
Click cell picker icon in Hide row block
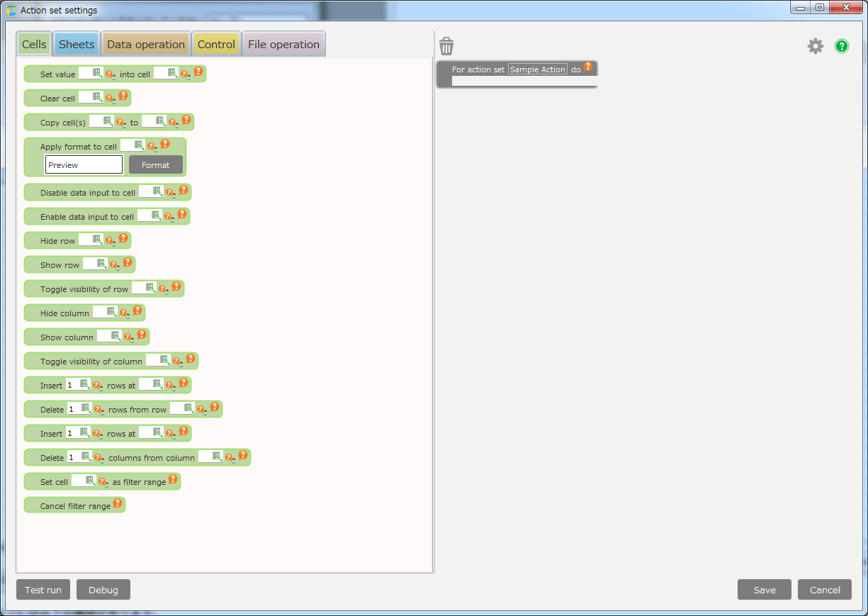pyautogui.click(x=97, y=240)
